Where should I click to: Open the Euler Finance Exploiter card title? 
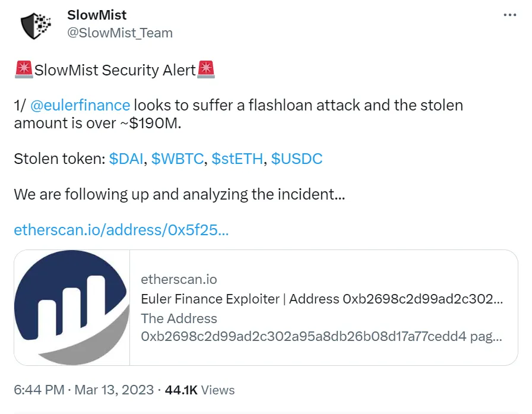(321, 299)
